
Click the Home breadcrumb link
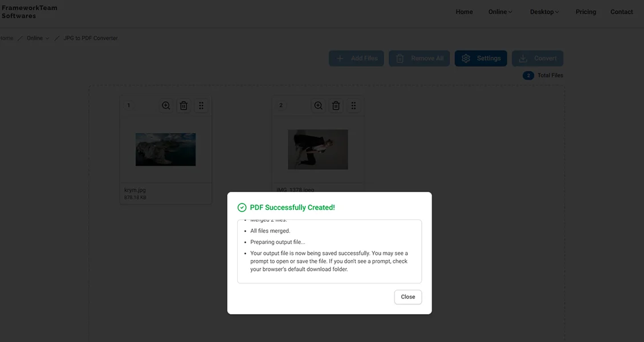[x=6, y=38]
